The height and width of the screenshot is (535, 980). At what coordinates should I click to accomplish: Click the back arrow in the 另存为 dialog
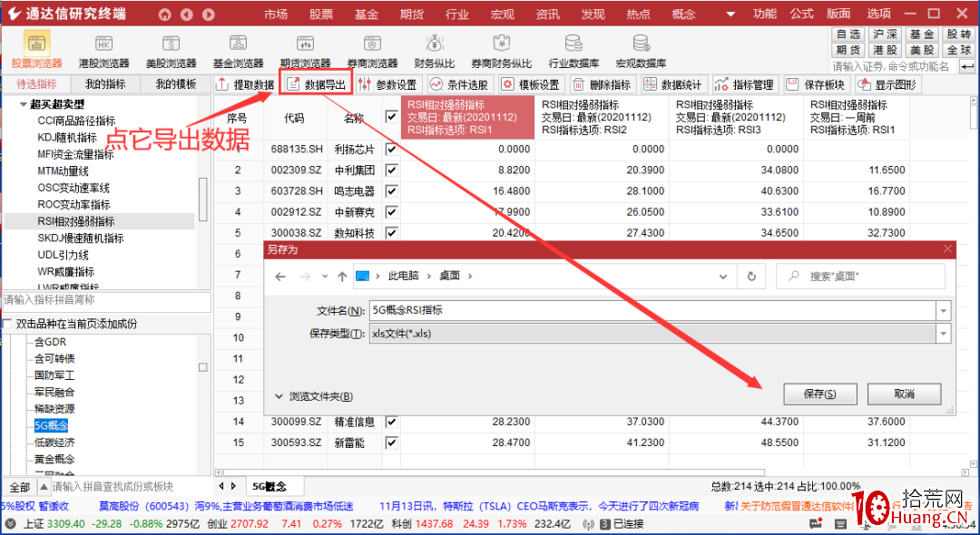[280, 277]
